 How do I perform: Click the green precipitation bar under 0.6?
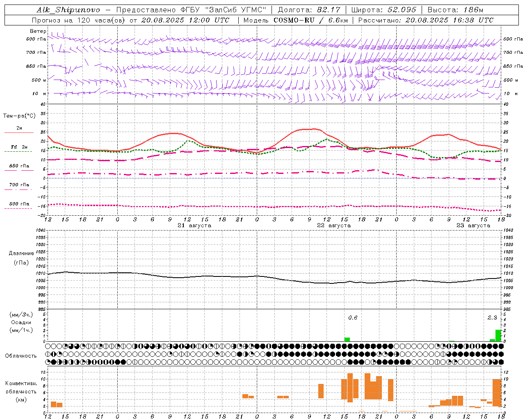coord(347,340)
